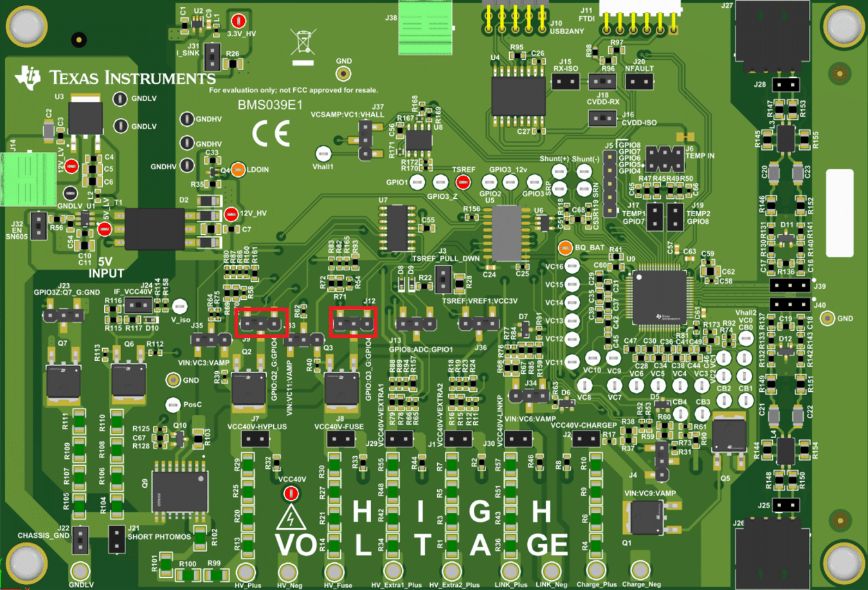Click the J11 FTDI pin header
This screenshot has width=868, height=590.
click(640, 17)
